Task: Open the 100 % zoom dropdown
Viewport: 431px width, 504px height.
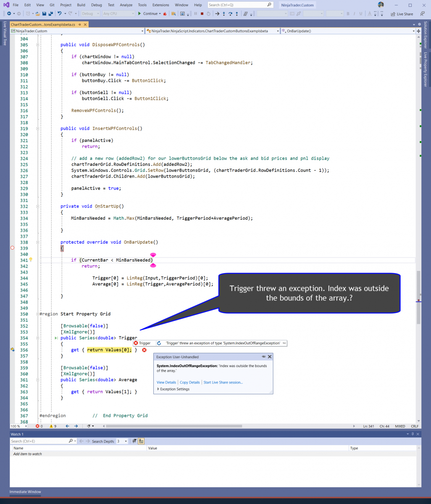Action: coord(26,426)
